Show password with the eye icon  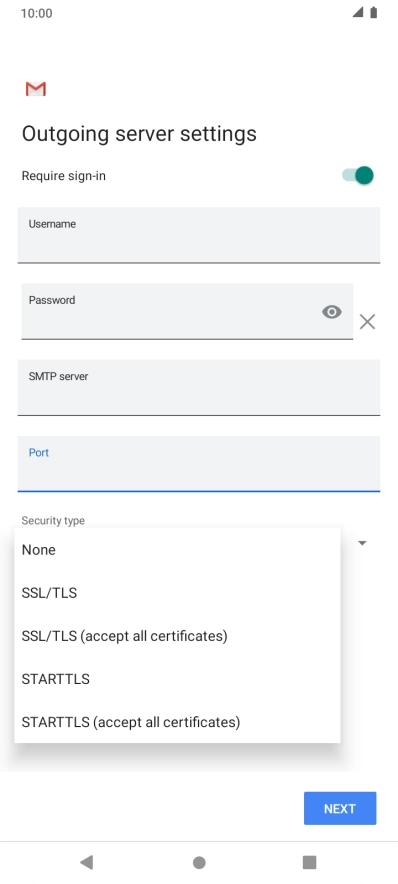331,312
